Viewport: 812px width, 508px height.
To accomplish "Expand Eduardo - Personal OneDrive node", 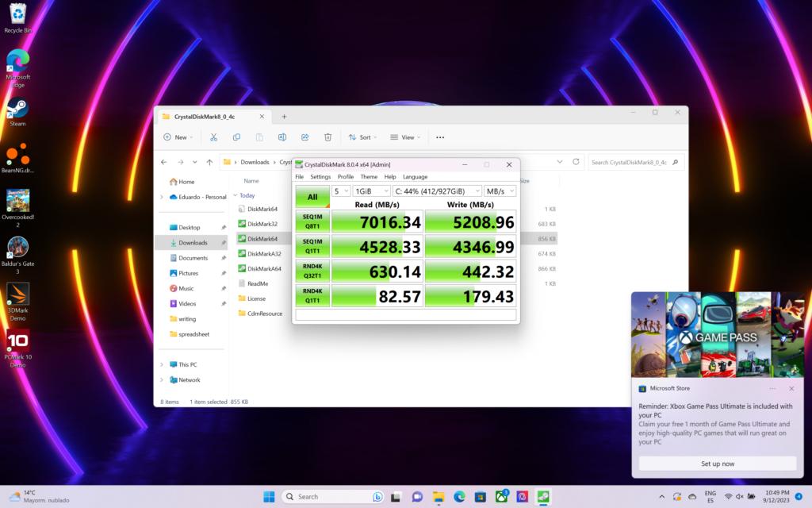I will click(162, 197).
